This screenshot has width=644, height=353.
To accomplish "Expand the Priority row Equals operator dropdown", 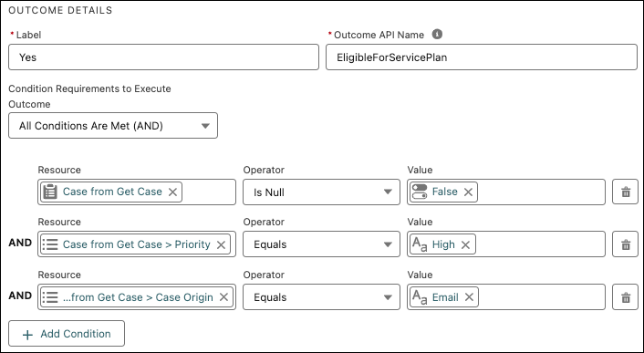I will 321,244.
